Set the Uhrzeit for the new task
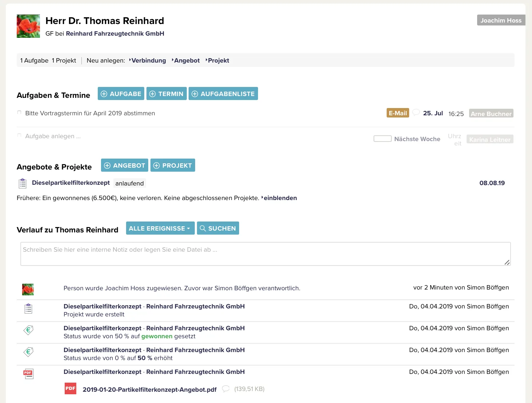Screen dimensions: 532x403 tap(455, 140)
